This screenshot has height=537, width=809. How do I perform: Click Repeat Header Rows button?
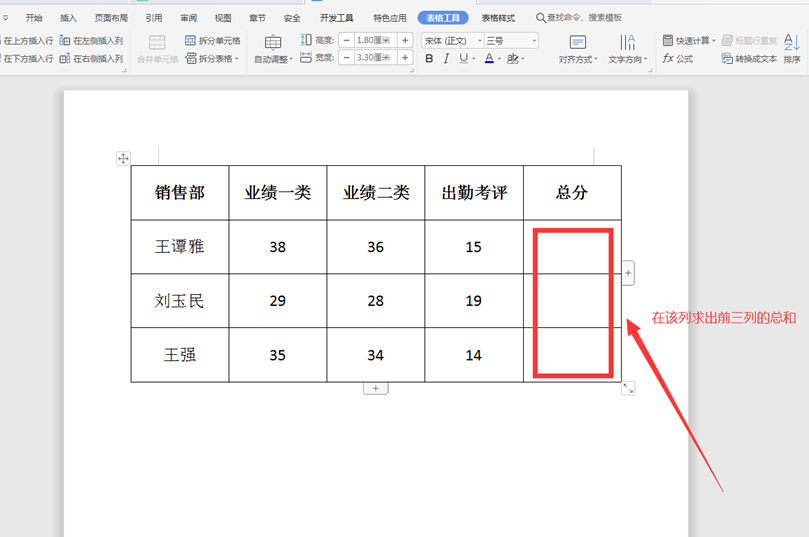(x=749, y=41)
